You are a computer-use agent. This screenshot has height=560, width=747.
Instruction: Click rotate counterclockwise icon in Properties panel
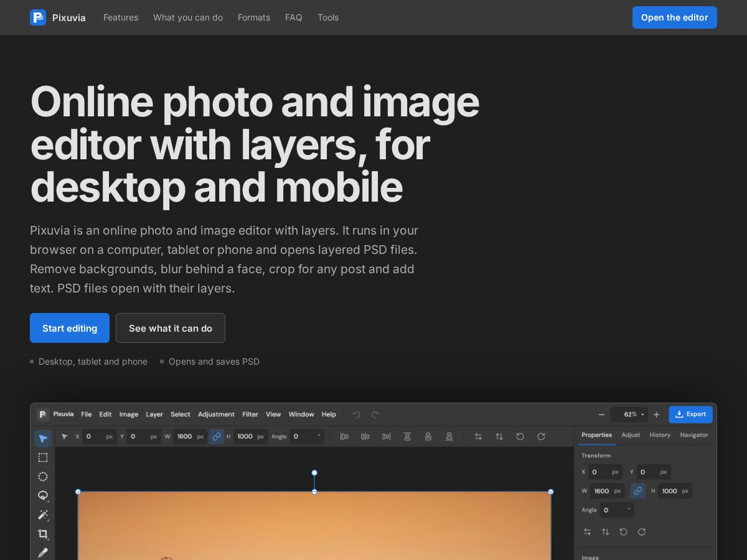click(x=624, y=531)
